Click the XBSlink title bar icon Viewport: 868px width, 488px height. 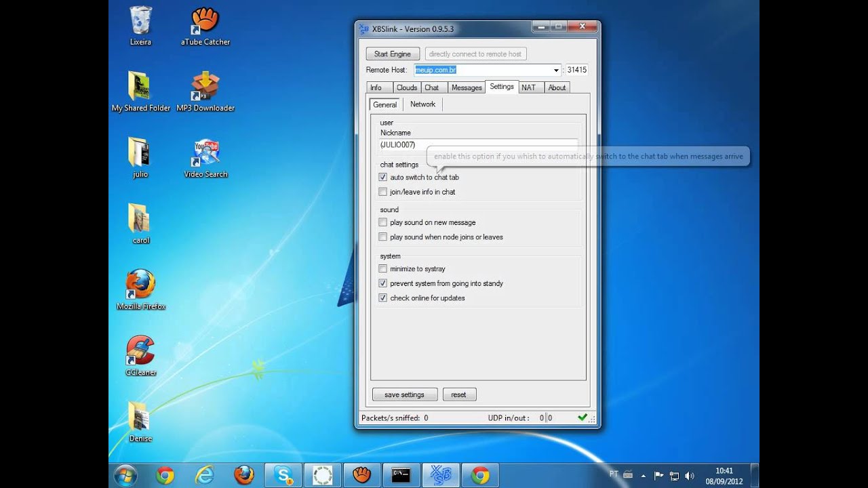[x=364, y=28]
